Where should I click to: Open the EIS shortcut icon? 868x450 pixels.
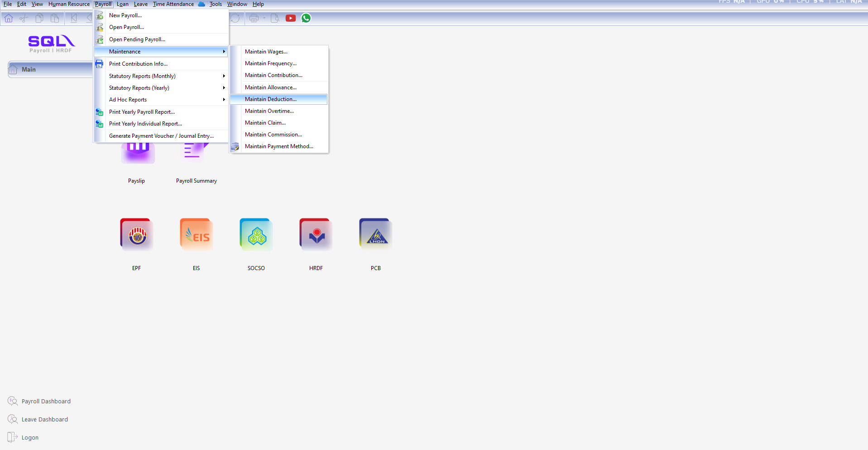pos(197,235)
